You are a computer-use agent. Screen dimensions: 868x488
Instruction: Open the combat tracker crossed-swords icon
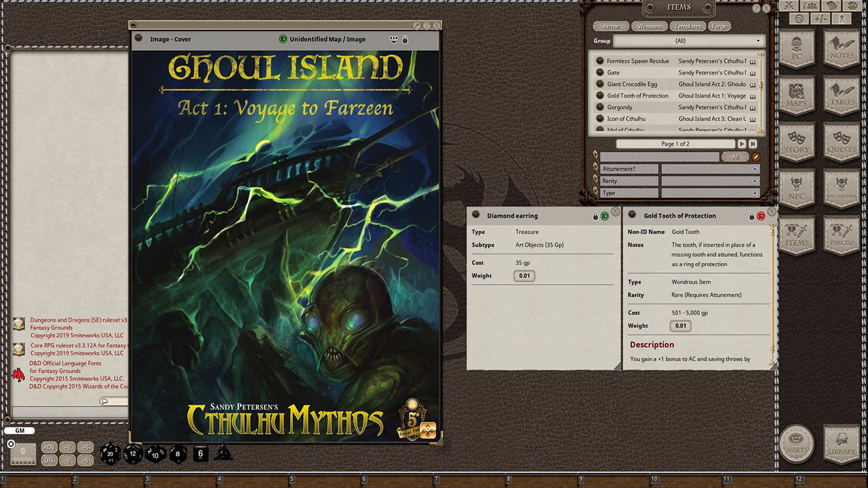[x=789, y=5]
